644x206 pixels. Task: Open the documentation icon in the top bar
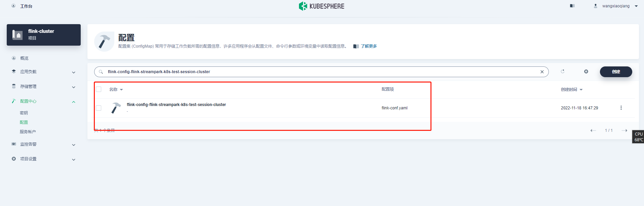click(572, 6)
